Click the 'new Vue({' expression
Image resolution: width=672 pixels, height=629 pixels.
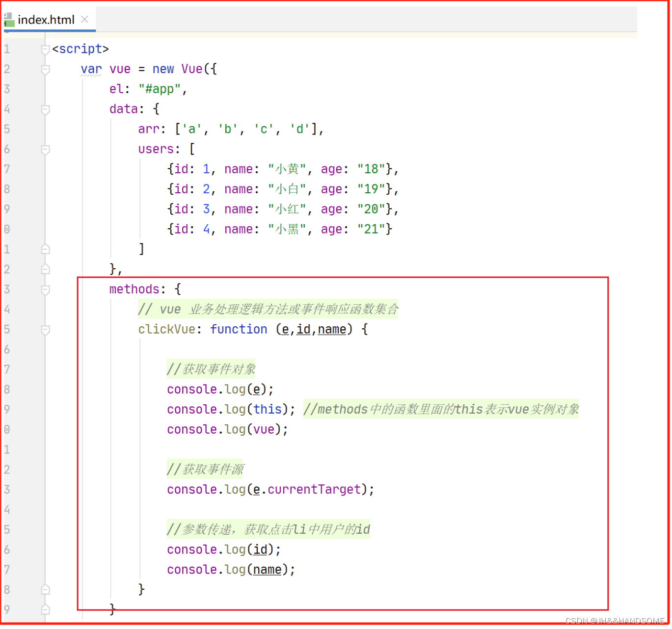(185, 69)
